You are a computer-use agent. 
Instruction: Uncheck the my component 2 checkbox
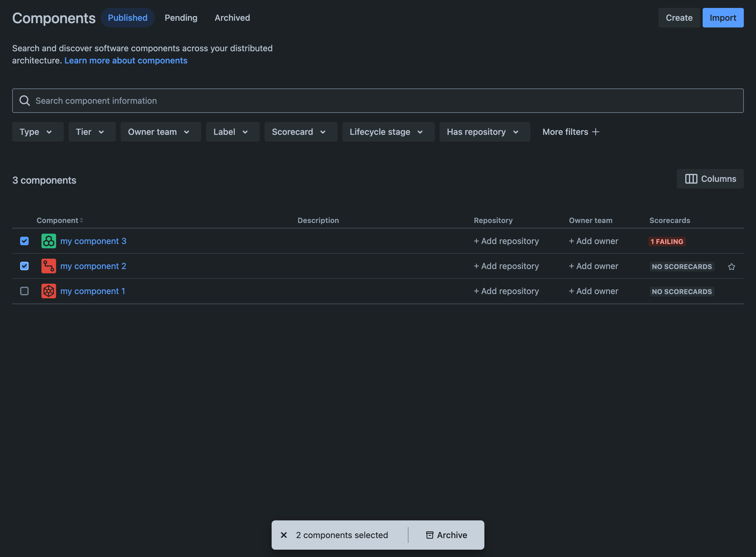[x=24, y=266]
